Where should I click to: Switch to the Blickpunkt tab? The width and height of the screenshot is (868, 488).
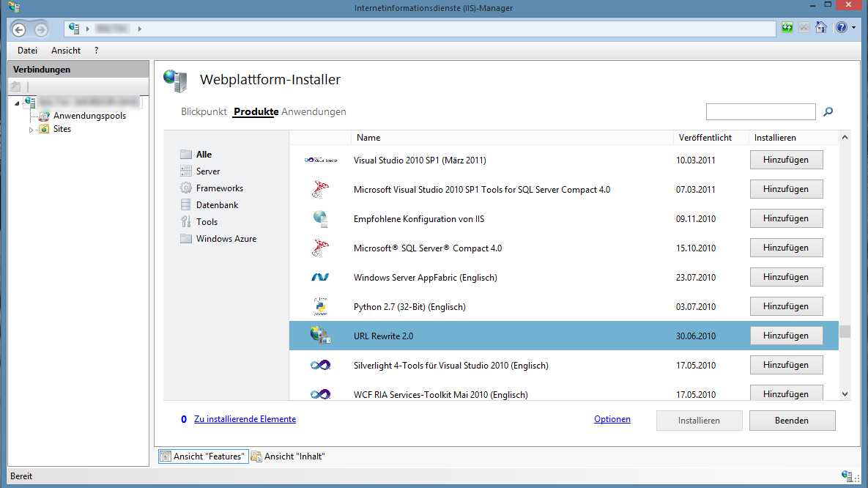[204, 112]
